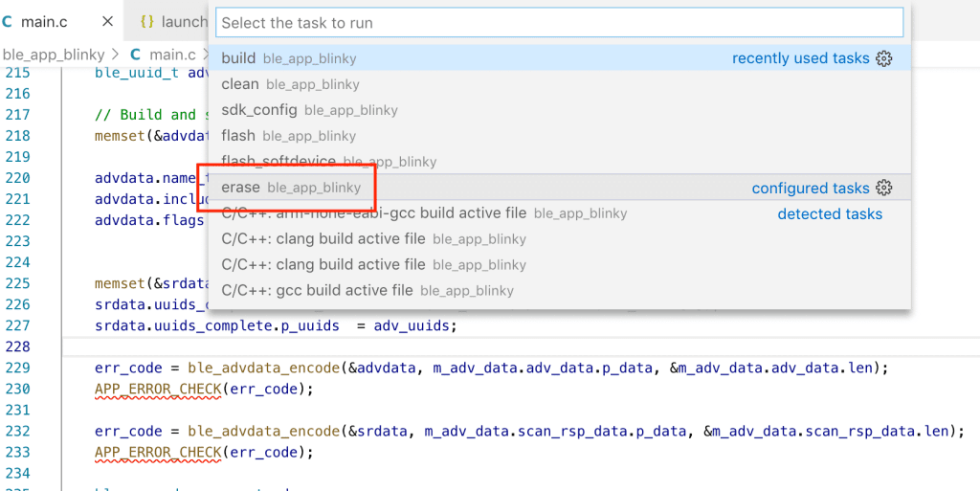Click ble_advdata_encode on line 229
980x491 pixels.
[x=264, y=368]
